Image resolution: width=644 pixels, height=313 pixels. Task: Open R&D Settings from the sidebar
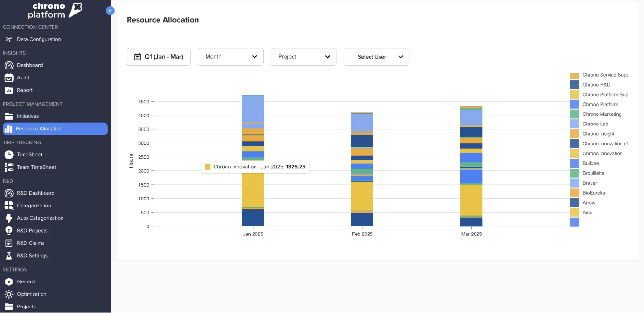coord(32,255)
